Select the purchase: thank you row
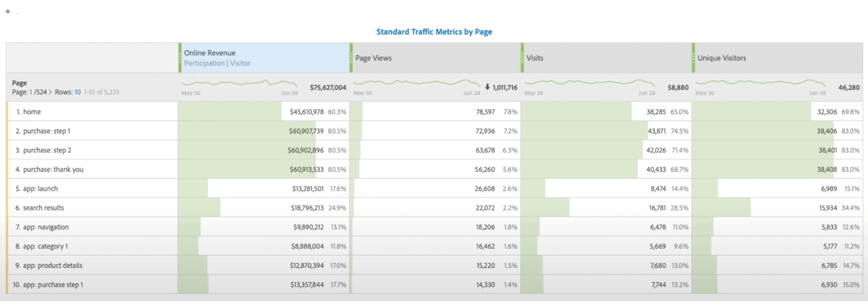Screen dimensions: 868x301 (x=53, y=169)
